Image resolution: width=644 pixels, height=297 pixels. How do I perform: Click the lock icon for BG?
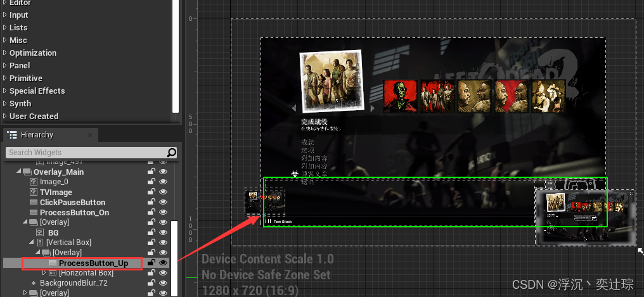pyautogui.click(x=151, y=232)
